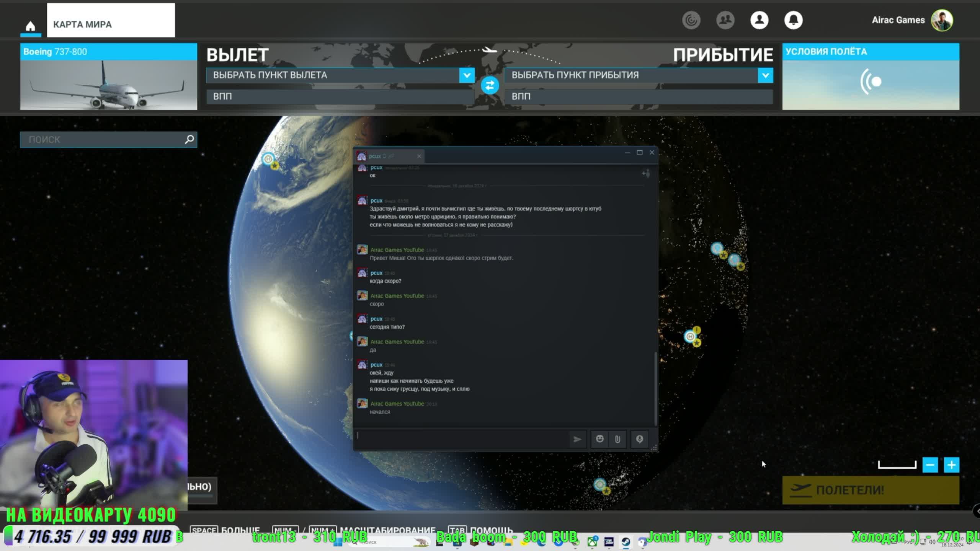Image resolution: width=980 pixels, height=551 pixels.
Task: Click Airac Games avatar beside 'скоро' message
Action: [x=362, y=296]
